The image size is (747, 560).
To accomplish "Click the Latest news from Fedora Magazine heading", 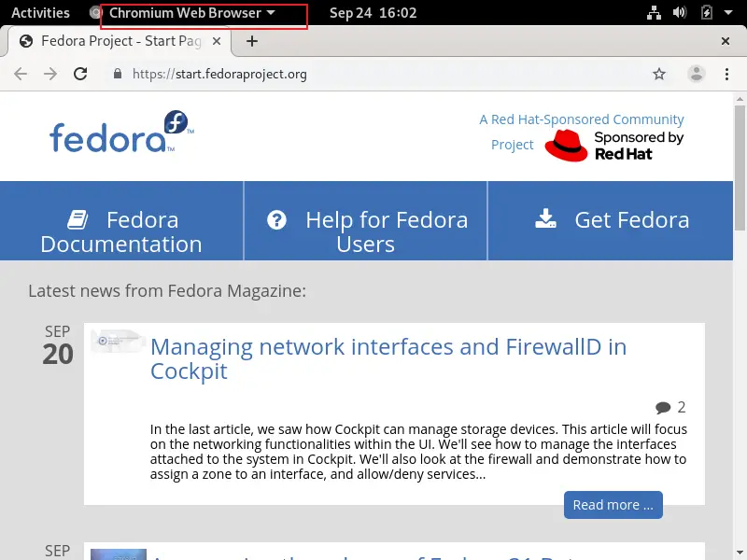I will (x=167, y=290).
